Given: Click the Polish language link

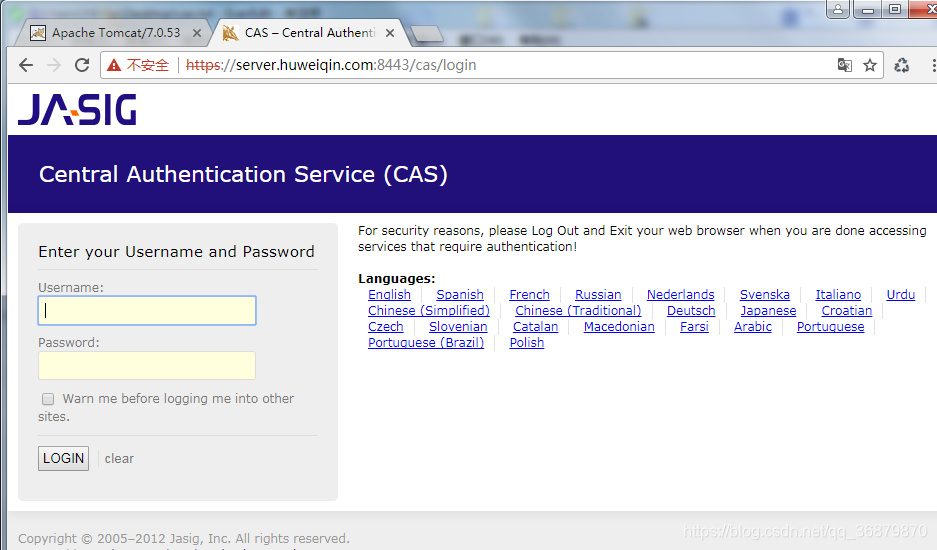Looking at the screenshot, I should tap(526, 343).
